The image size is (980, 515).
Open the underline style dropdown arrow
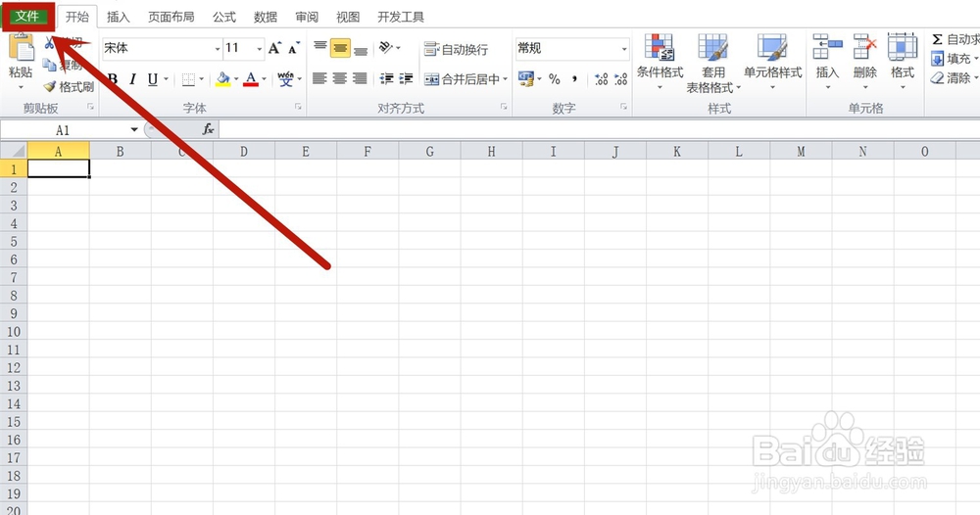(x=167, y=79)
